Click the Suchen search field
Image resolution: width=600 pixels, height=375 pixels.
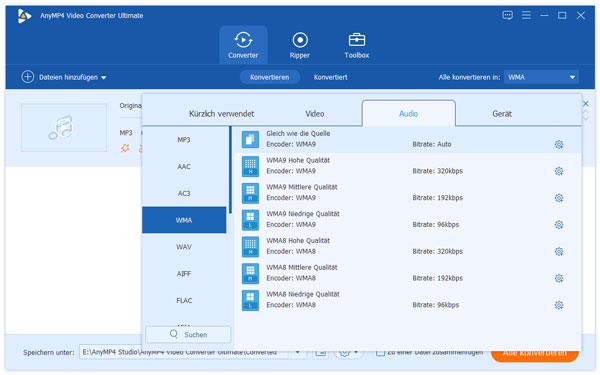(188, 334)
